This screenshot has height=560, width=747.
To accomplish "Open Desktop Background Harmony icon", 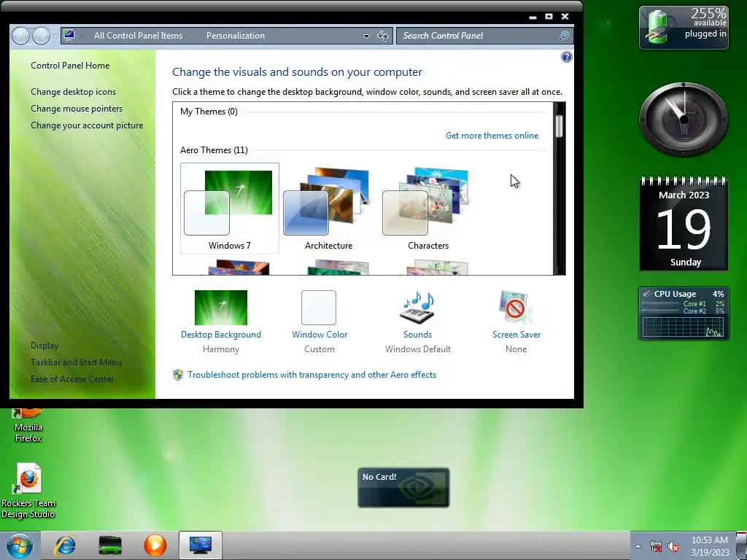I will [x=221, y=308].
